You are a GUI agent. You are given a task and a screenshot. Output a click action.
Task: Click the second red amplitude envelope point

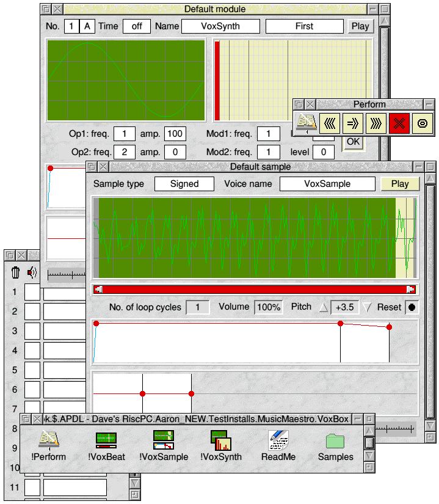click(x=341, y=324)
